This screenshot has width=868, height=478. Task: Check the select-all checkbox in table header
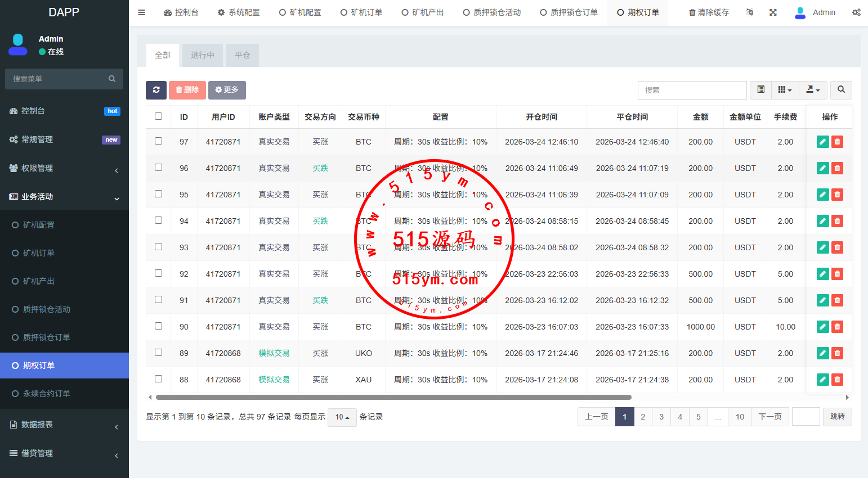[158, 116]
